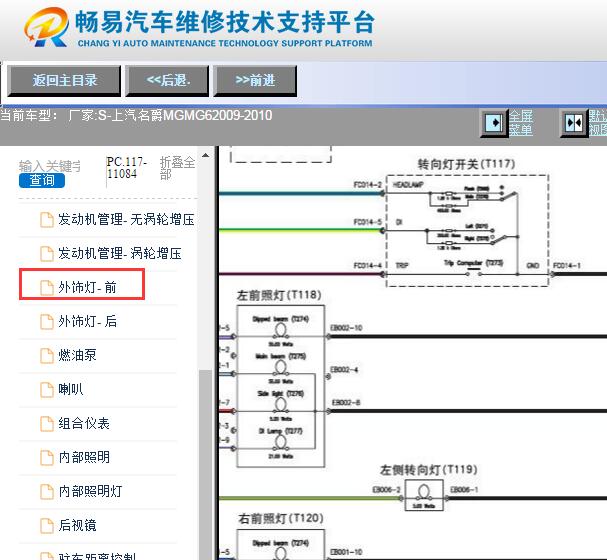Focus the 输入关键字 keyword search field
Image resolution: width=607 pixels, height=560 pixels.
point(50,166)
